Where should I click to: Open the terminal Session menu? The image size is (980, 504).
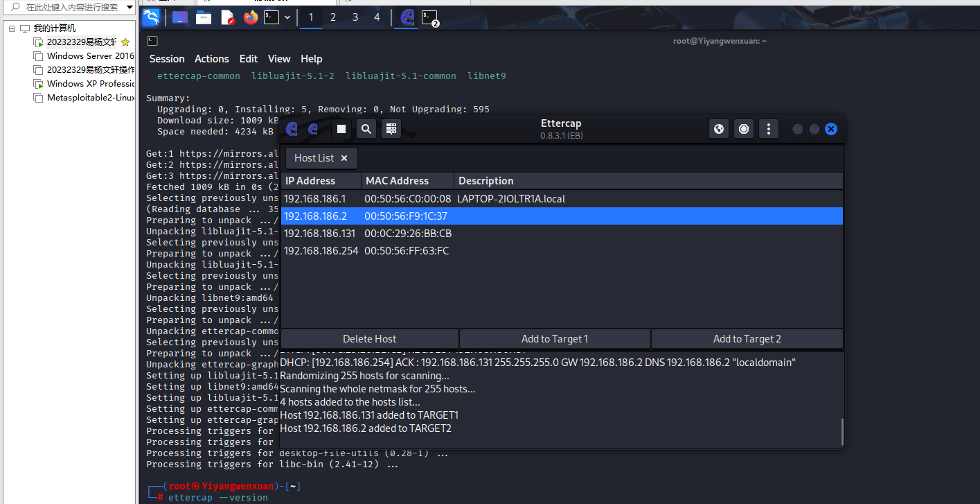tap(167, 59)
